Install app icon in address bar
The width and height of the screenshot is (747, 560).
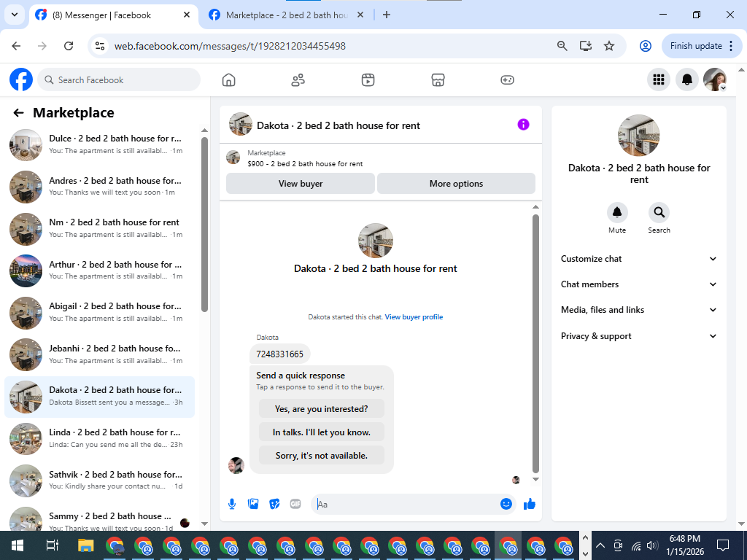[x=586, y=46]
